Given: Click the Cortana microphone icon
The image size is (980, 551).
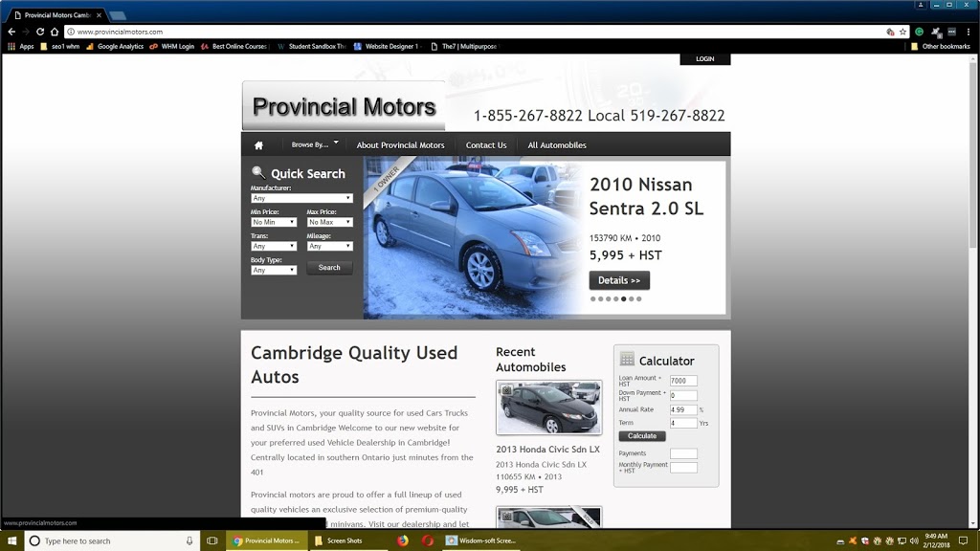Looking at the screenshot, I should tap(189, 541).
